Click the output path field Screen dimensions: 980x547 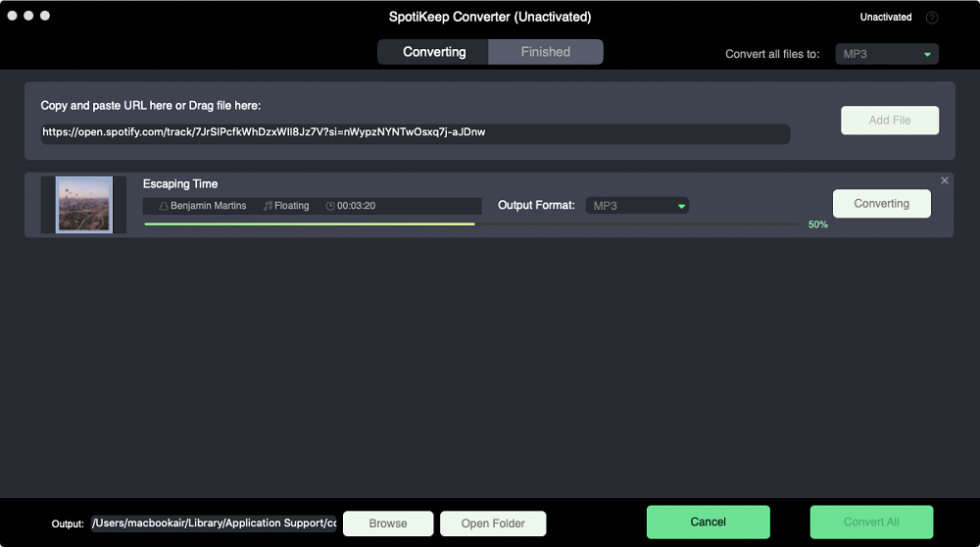tap(214, 523)
